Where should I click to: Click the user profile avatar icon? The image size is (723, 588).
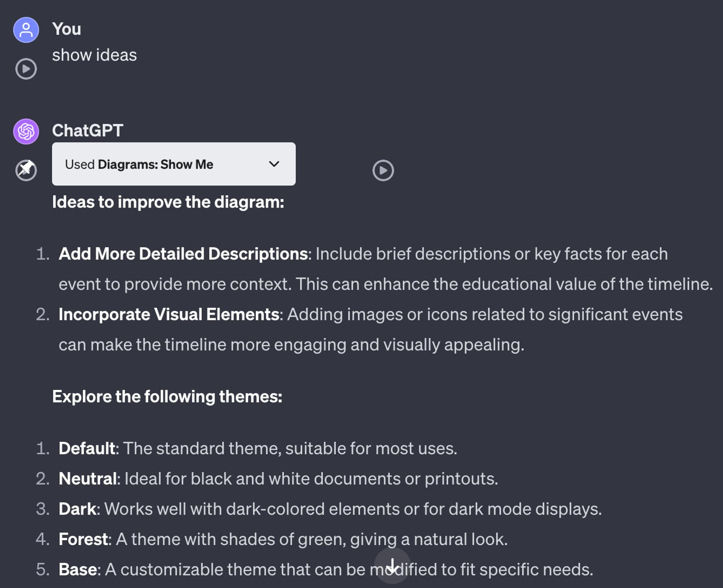[26, 30]
